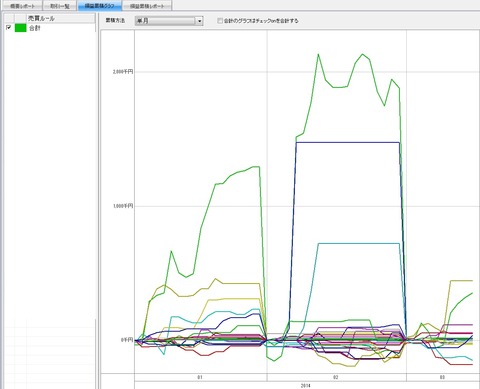Screen dimensions: 480x389
Task: Open the 累積方法 dropdown showing 単月
Action: 169,21
